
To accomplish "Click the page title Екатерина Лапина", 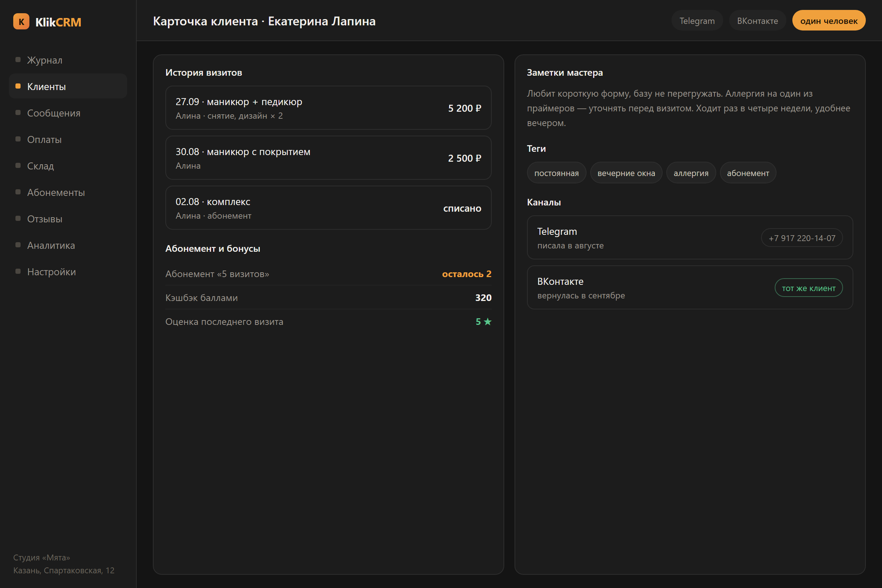I will click(322, 21).
